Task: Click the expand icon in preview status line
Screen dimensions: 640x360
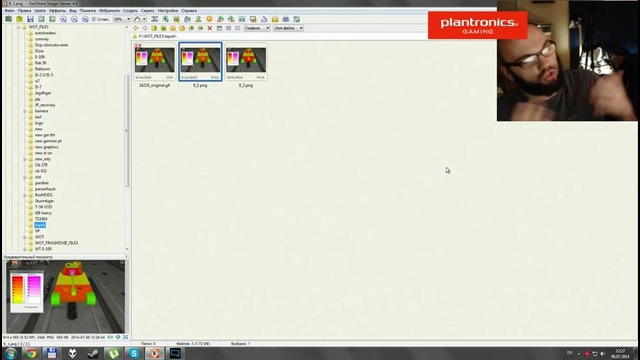Action: point(125,337)
